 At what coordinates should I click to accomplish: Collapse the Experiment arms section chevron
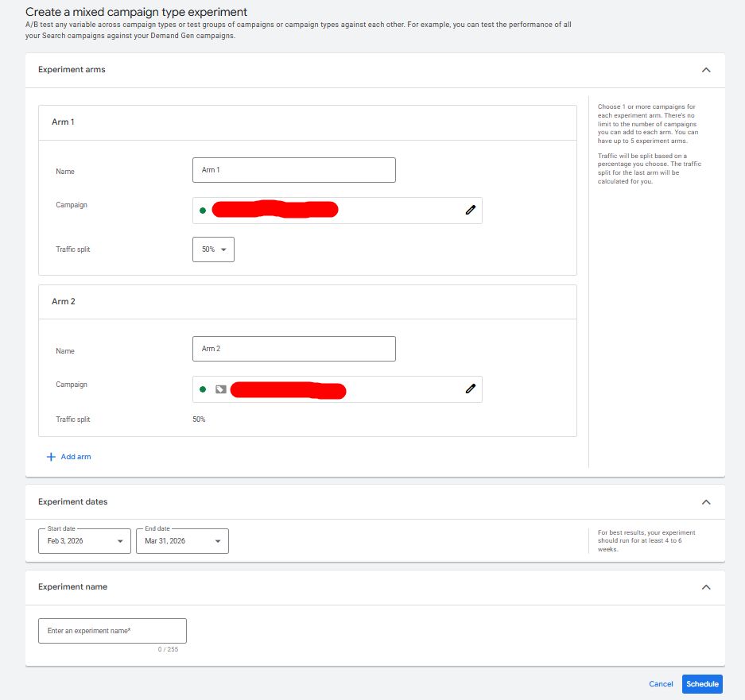(x=705, y=70)
